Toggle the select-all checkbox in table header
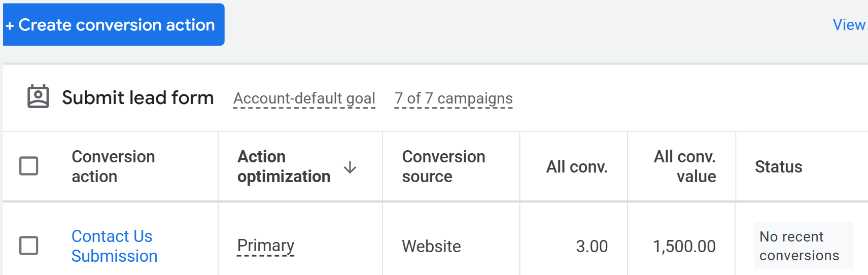 [29, 166]
